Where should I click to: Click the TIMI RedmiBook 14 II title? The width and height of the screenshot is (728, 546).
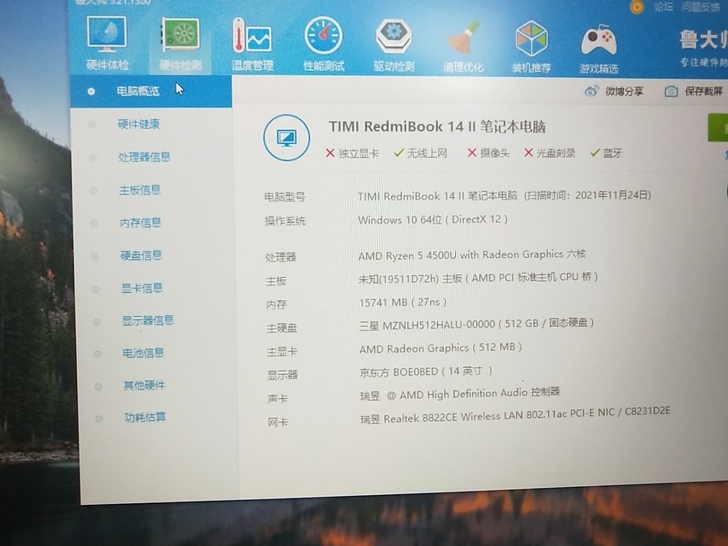point(437,126)
